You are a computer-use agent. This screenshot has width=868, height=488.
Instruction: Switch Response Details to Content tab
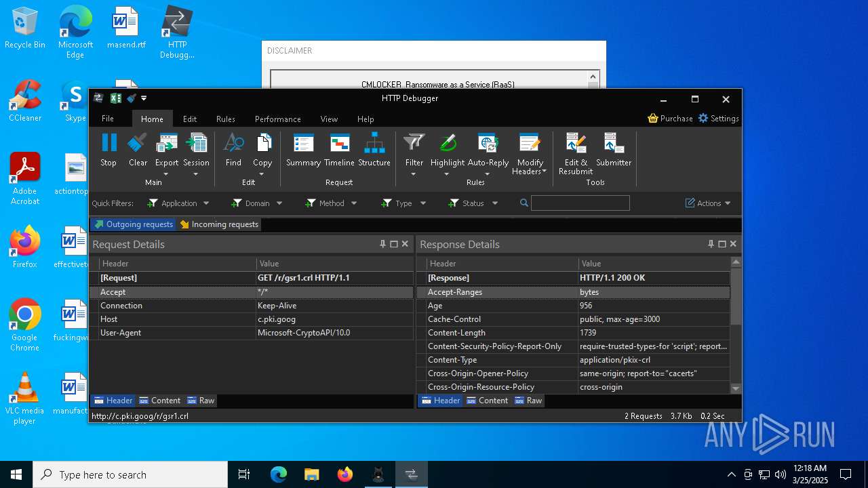[487, 401]
